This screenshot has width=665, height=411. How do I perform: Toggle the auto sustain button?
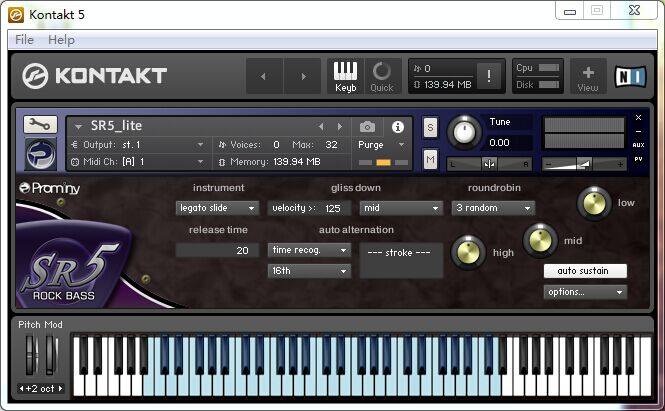tap(585, 271)
